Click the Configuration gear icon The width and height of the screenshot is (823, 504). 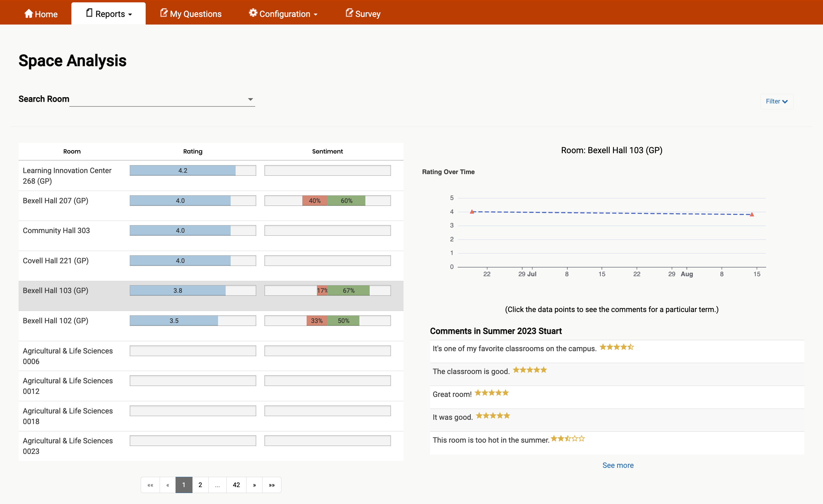(x=253, y=13)
